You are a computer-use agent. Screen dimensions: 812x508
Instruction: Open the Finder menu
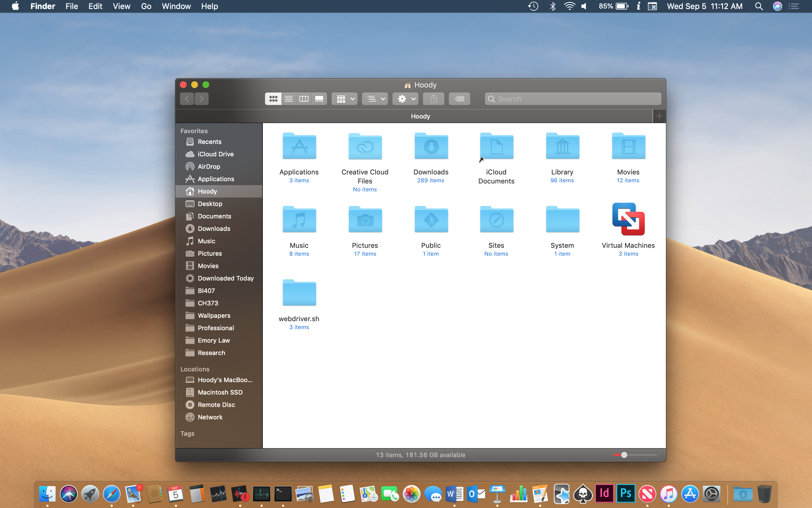click(43, 6)
